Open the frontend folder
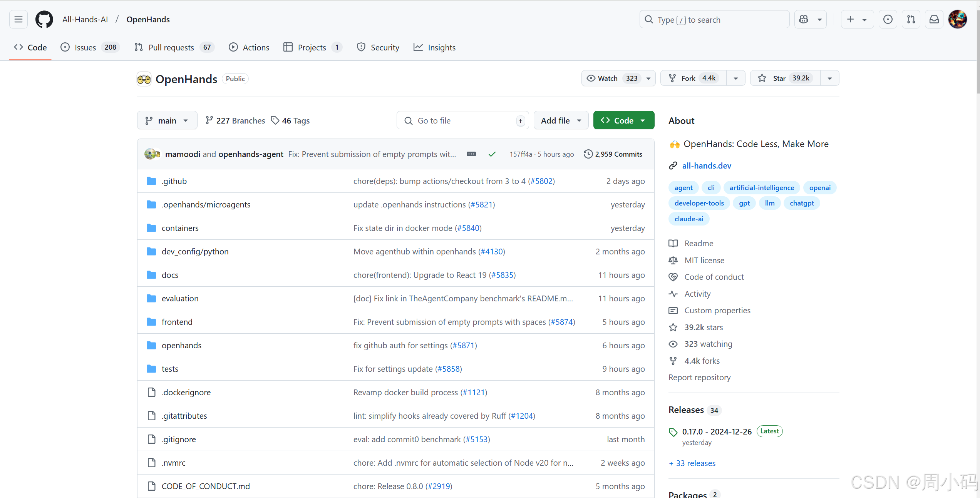Image resolution: width=980 pixels, height=498 pixels. point(177,322)
